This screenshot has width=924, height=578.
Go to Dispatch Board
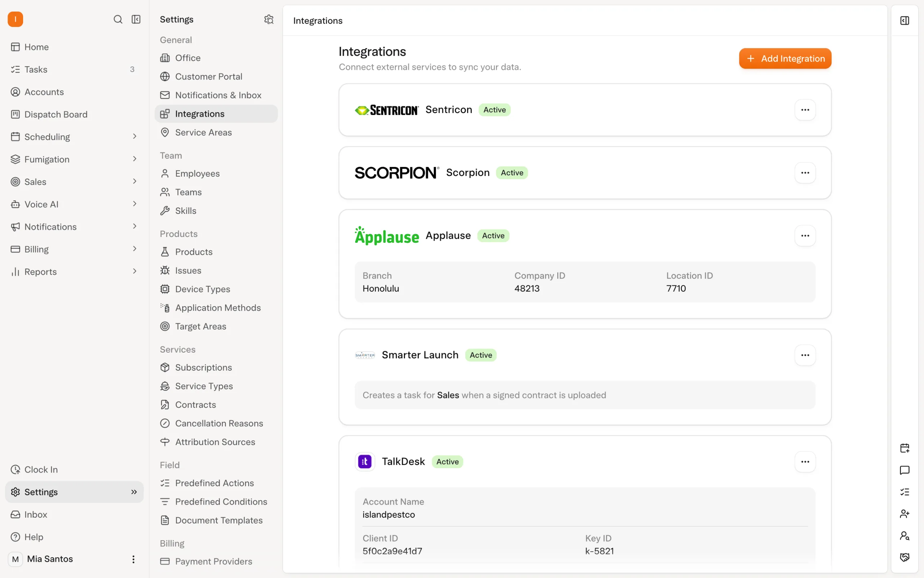74,114
